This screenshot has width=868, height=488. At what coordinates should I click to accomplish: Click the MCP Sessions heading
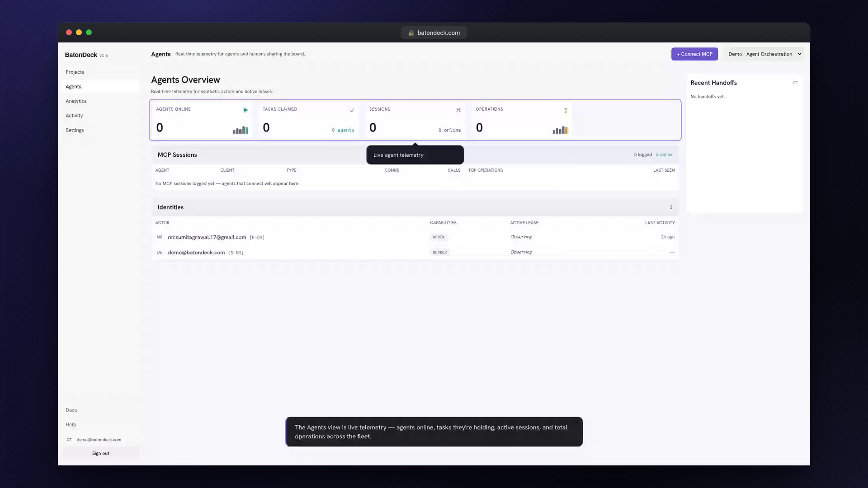coord(177,155)
